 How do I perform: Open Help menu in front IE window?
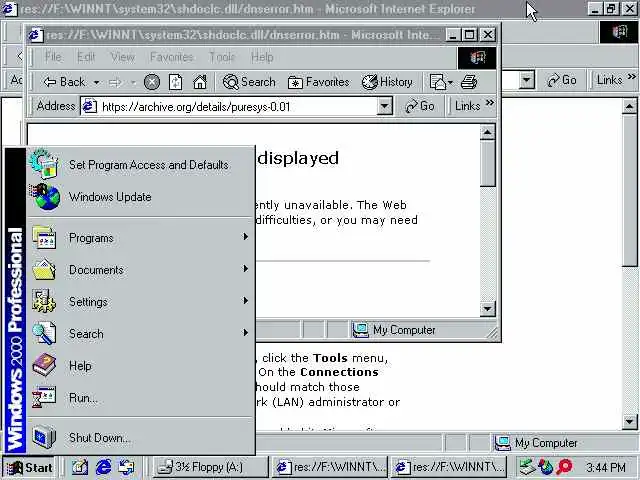262,57
